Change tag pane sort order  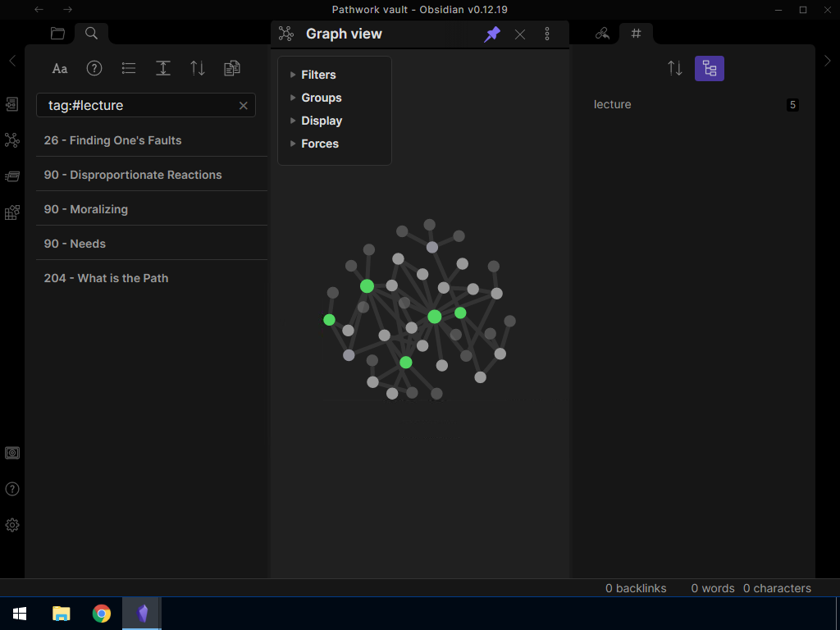675,69
